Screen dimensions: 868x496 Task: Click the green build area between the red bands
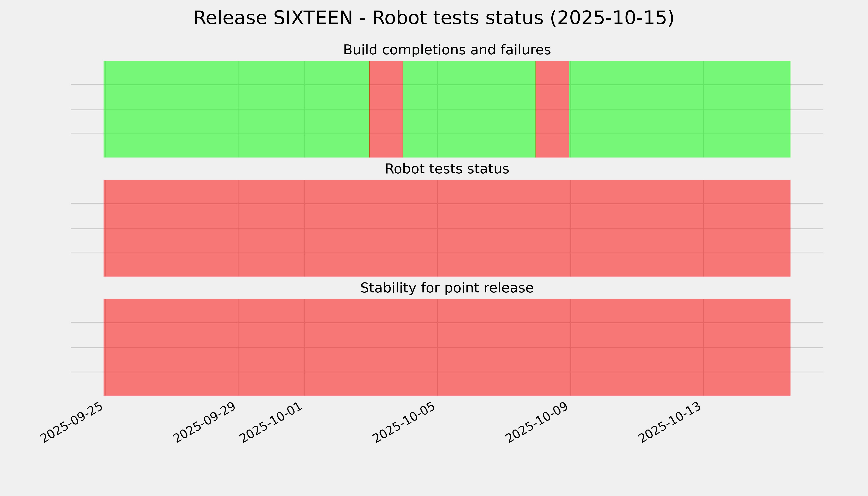click(x=469, y=109)
